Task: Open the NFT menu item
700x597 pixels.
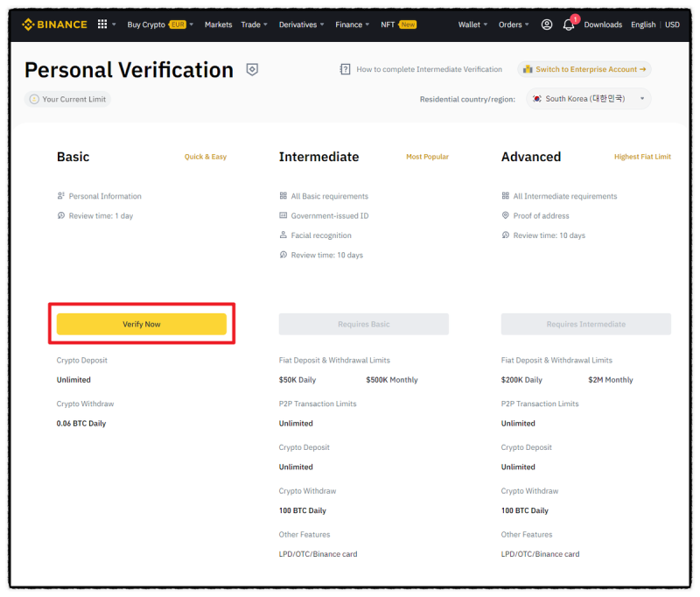Action: click(x=388, y=25)
